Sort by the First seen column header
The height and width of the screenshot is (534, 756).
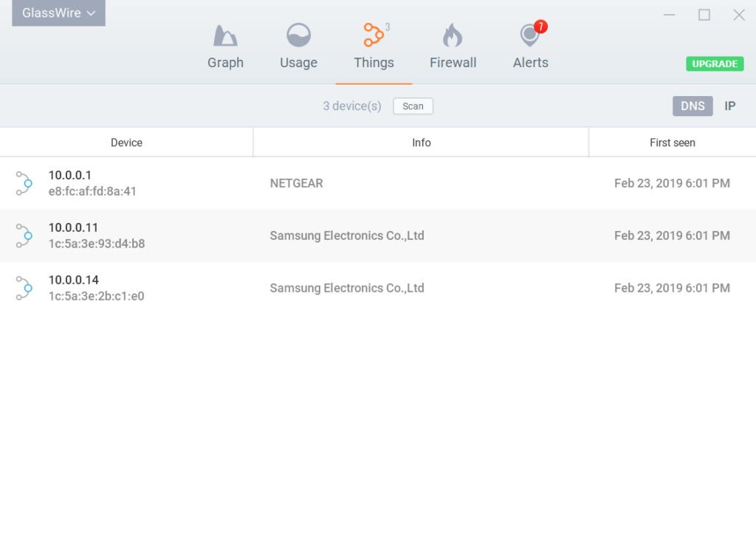[x=672, y=143]
